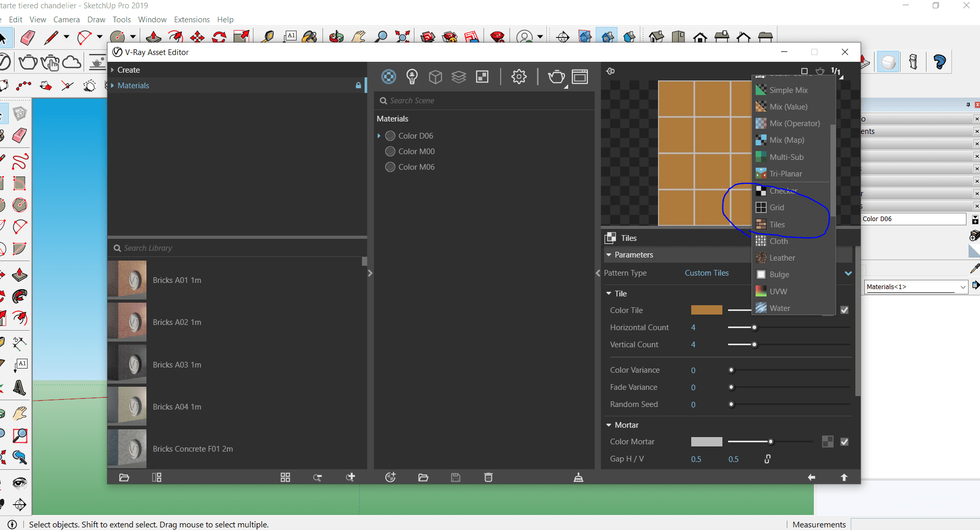Image resolution: width=980 pixels, height=530 pixels.
Task: Delete the selected asset with trash icon
Action: (x=488, y=478)
